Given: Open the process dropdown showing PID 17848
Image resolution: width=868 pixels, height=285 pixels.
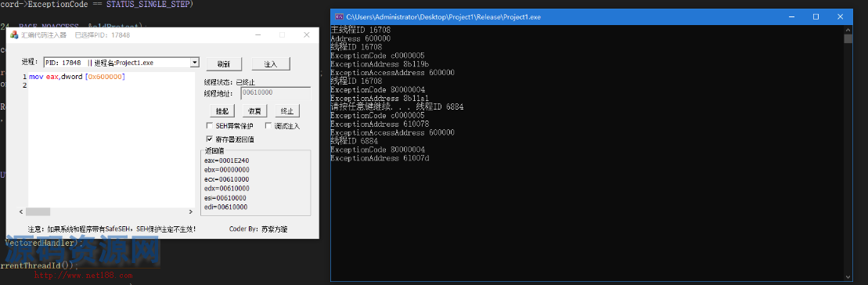Looking at the screenshot, I should tap(194, 63).
